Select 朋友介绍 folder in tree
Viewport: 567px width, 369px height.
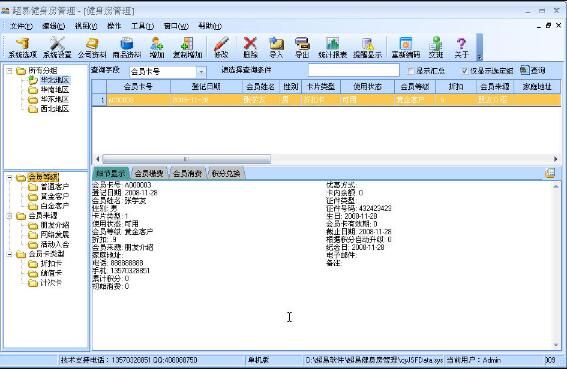[x=55, y=225]
